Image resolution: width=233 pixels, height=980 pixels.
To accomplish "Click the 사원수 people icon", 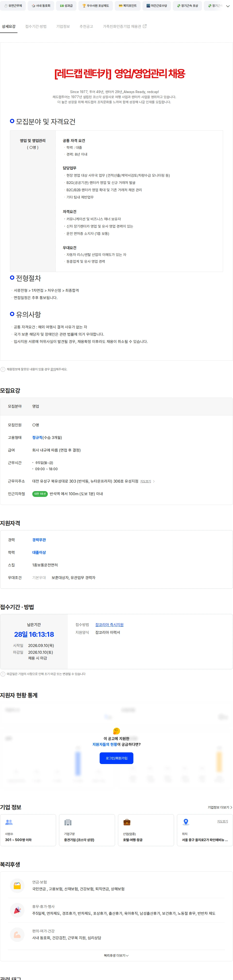I will point(9,822).
